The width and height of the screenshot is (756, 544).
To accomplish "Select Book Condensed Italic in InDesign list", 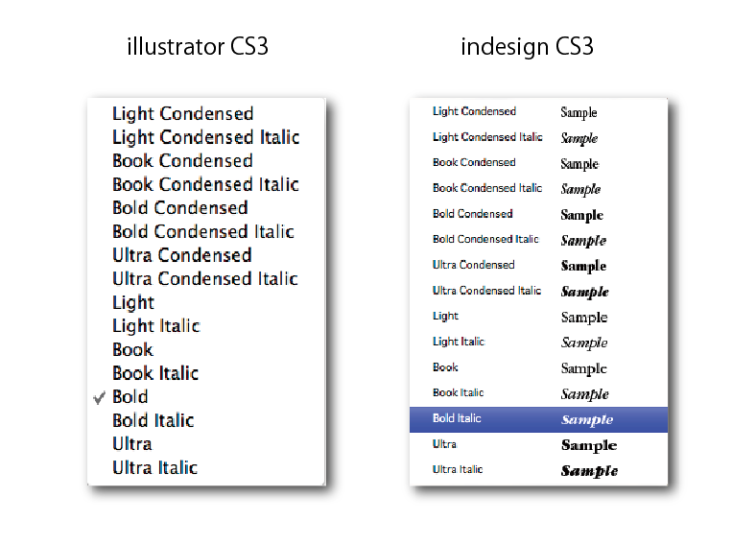I will tap(487, 188).
